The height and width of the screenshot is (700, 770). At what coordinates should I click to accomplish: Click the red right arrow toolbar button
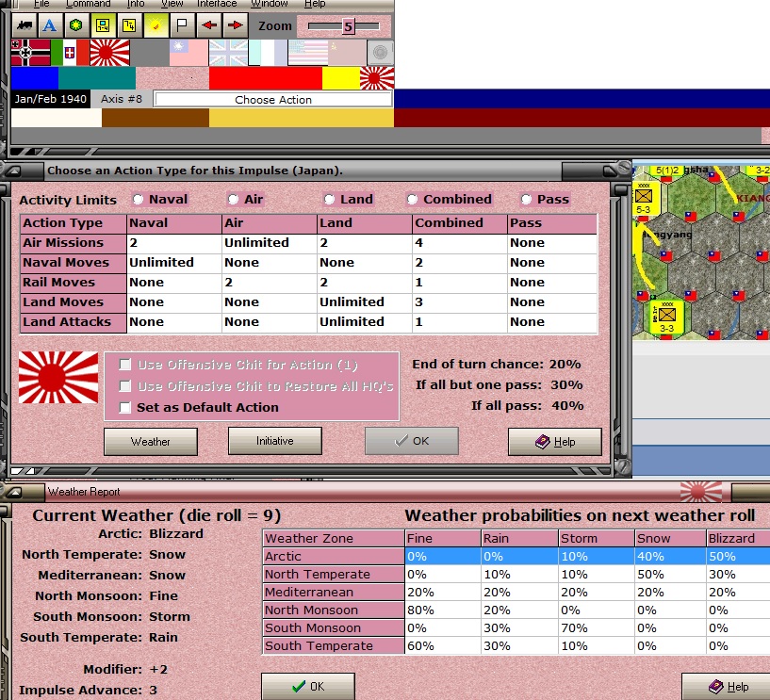coord(235,25)
